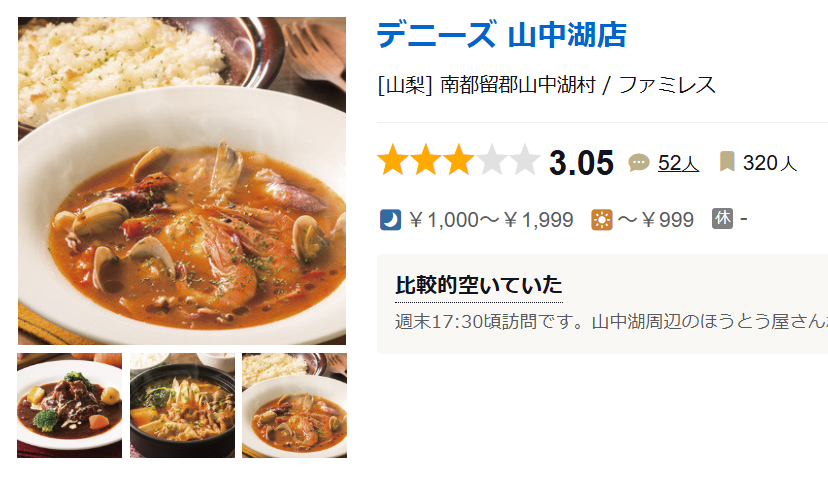
Task: Click the moon dinner budget icon
Action: 390,220
